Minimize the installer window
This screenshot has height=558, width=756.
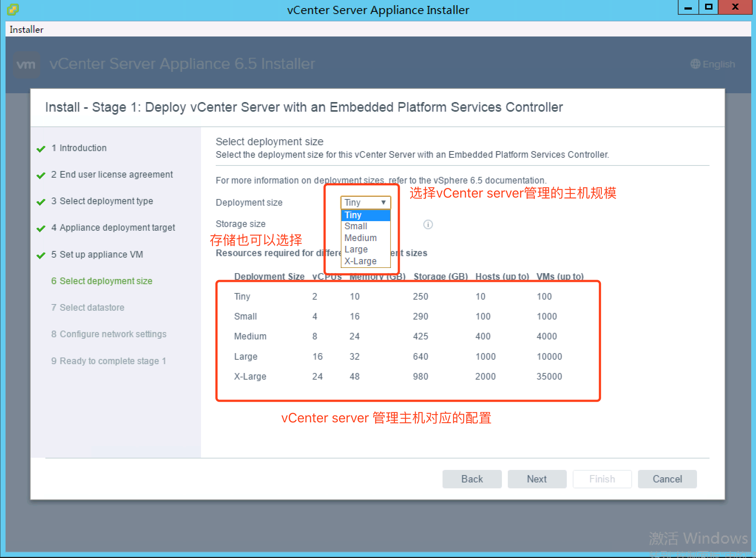tap(688, 7)
